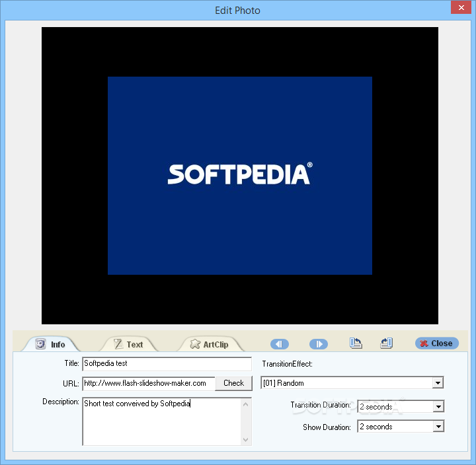Click into the Title field

coord(167,364)
